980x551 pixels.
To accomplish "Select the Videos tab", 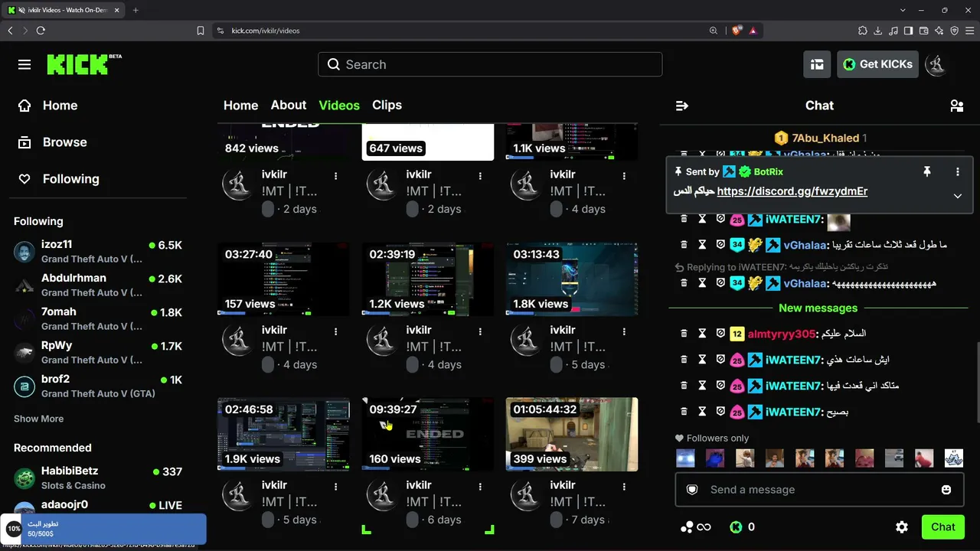I will [x=339, y=106].
